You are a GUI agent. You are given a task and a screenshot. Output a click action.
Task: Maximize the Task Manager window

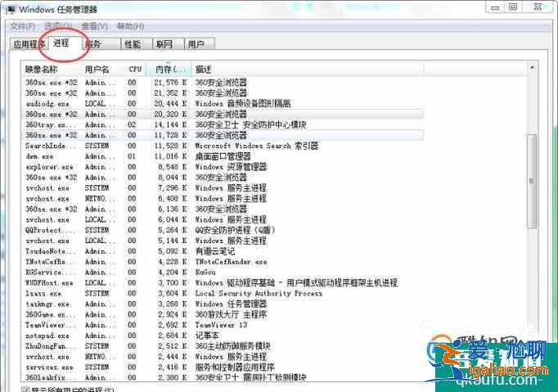[513, 7]
